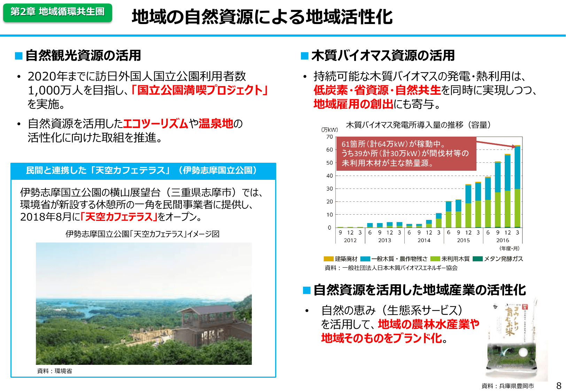Click the tallest chart bar at far right

pyautogui.click(x=517, y=186)
